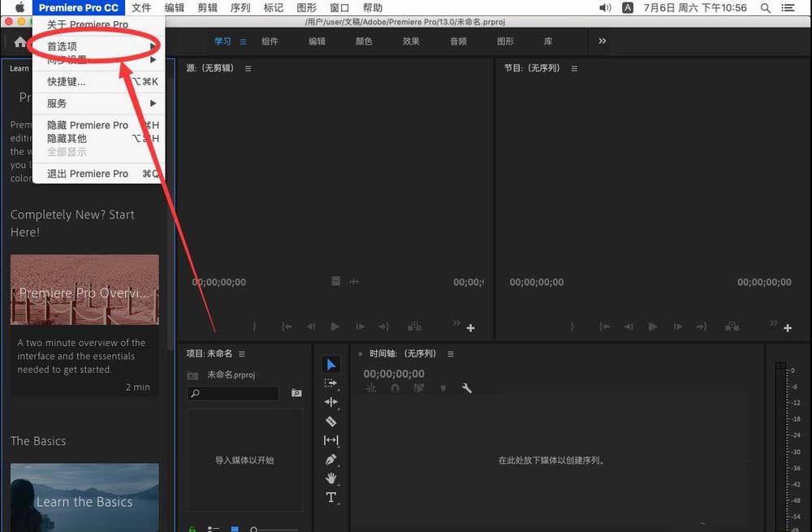Open the 节目 panel hamburger menu

[573, 68]
